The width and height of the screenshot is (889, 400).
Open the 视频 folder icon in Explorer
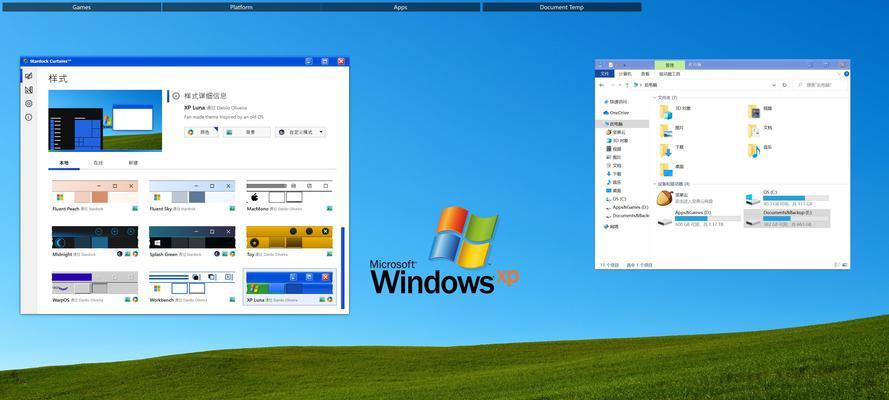753,112
